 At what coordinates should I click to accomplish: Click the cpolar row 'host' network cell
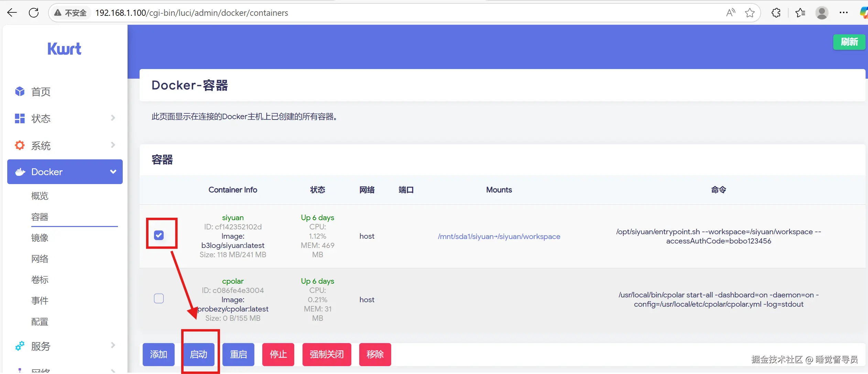[x=367, y=299]
